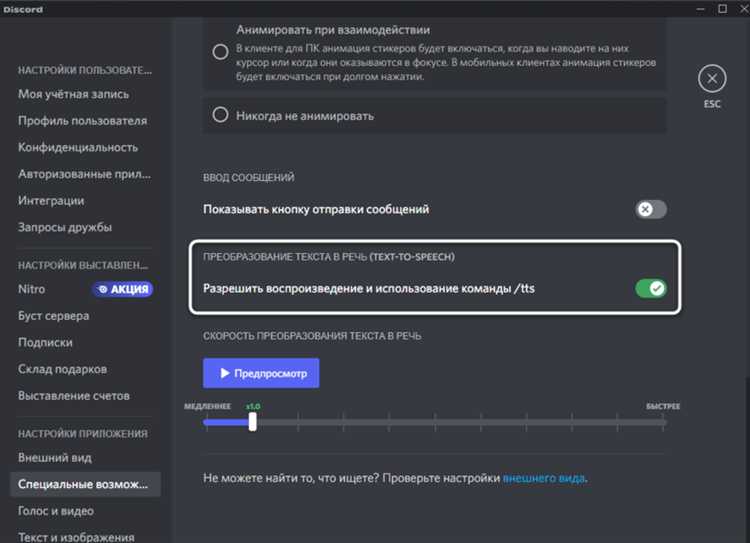Screen dimensions: 750x543
Task: Disable the /tts playback toggle
Action: pyautogui.click(x=651, y=288)
